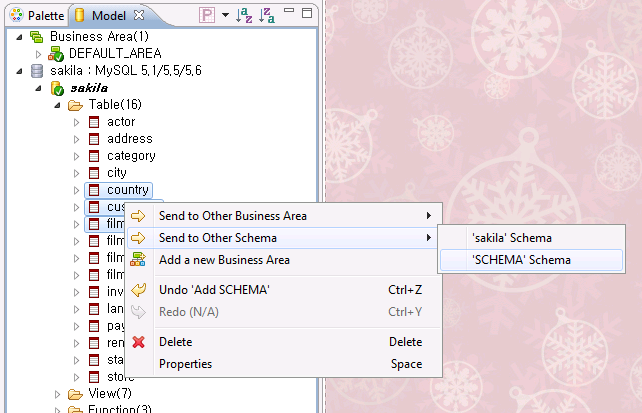Sort model tree ascending A to Z
The width and height of the screenshot is (642, 413).
coord(244,15)
